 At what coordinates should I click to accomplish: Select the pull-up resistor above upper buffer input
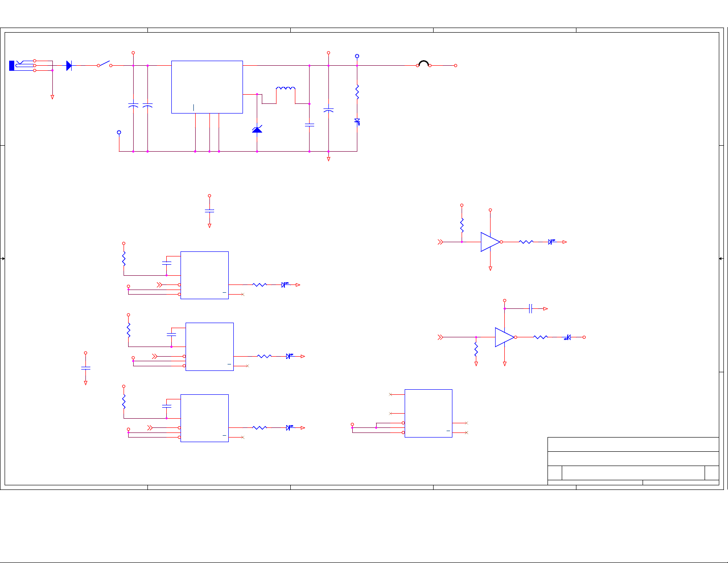(x=462, y=225)
